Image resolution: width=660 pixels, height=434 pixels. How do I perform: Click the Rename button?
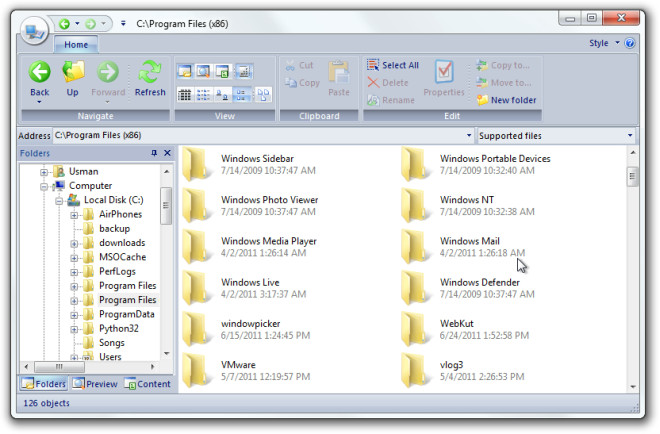[391, 100]
